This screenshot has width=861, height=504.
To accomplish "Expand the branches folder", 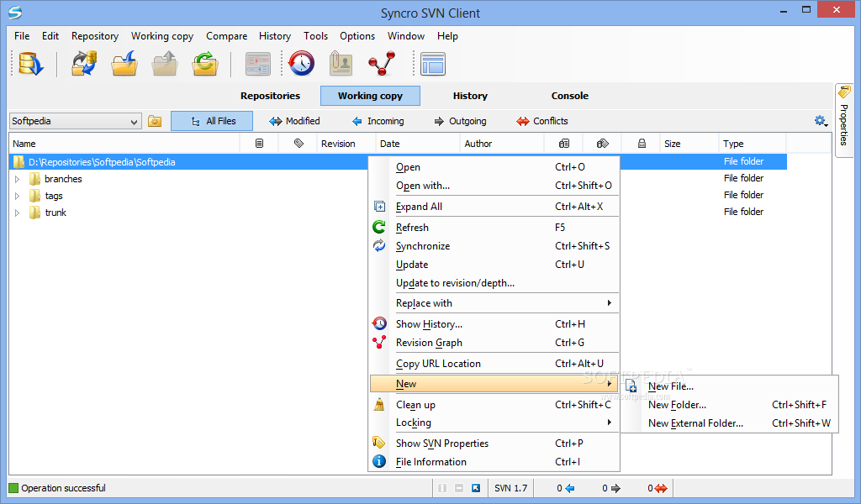I will pyautogui.click(x=17, y=179).
